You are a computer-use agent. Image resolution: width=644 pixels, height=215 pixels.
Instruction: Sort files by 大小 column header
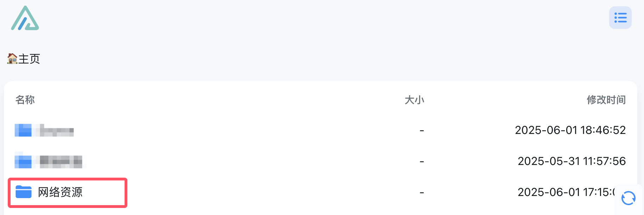coord(414,100)
